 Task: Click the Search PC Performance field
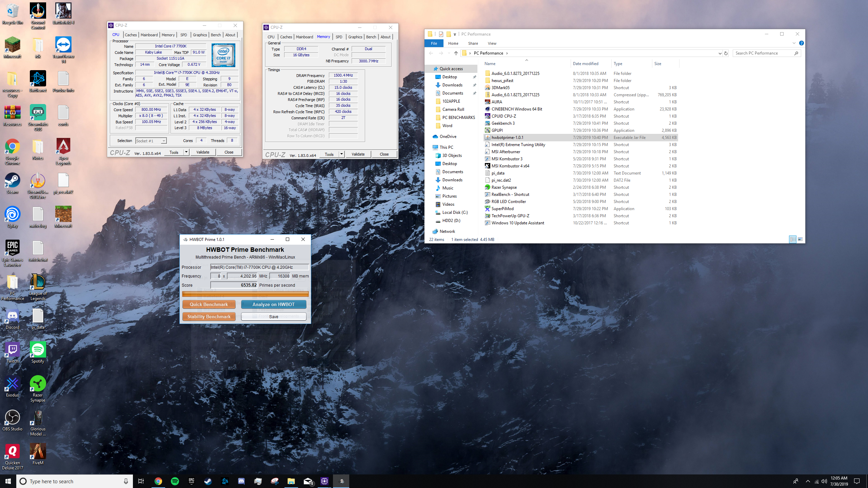point(767,53)
